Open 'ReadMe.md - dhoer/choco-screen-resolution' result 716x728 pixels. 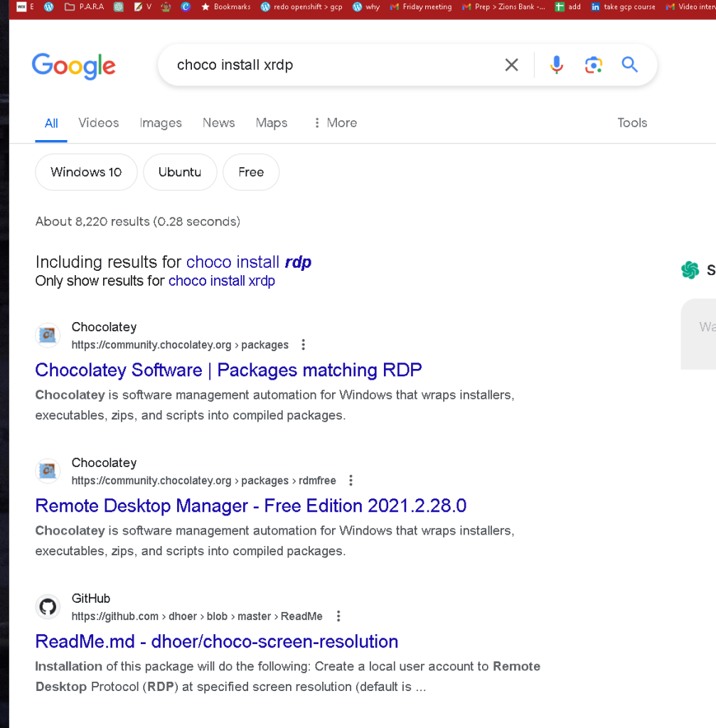click(217, 642)
